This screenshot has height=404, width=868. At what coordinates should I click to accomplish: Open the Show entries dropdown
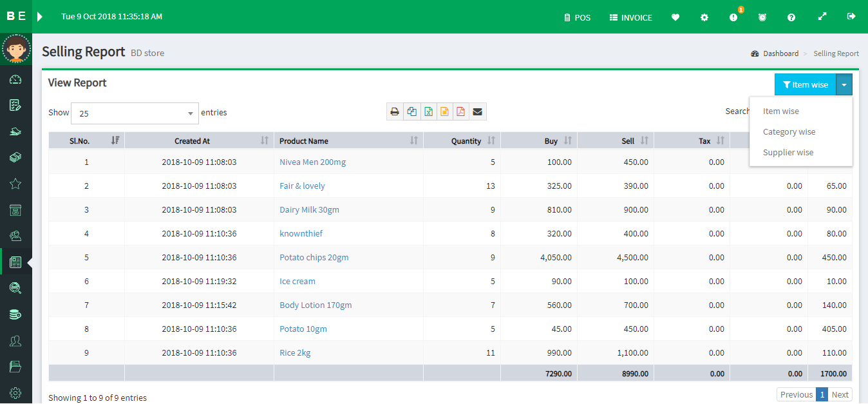135,113
